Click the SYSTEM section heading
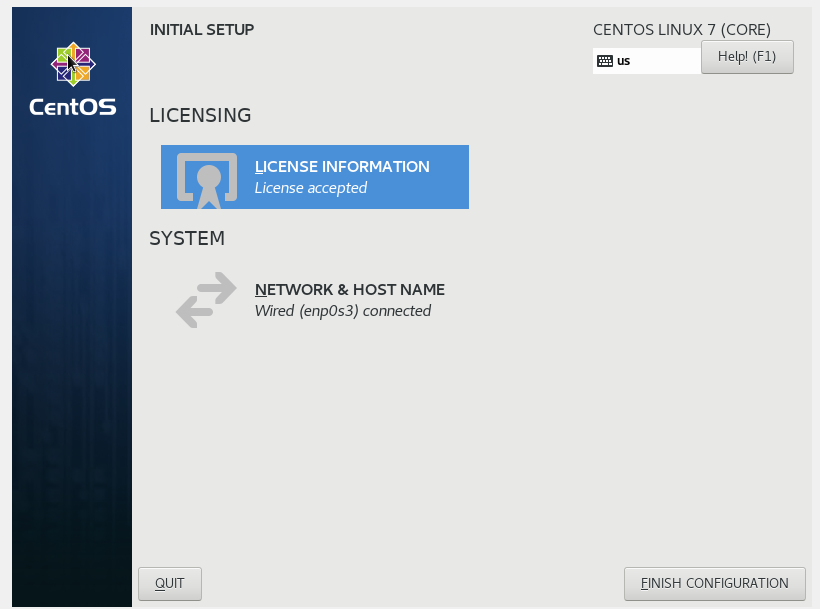 pyautogui.click(x=187, y=238)
